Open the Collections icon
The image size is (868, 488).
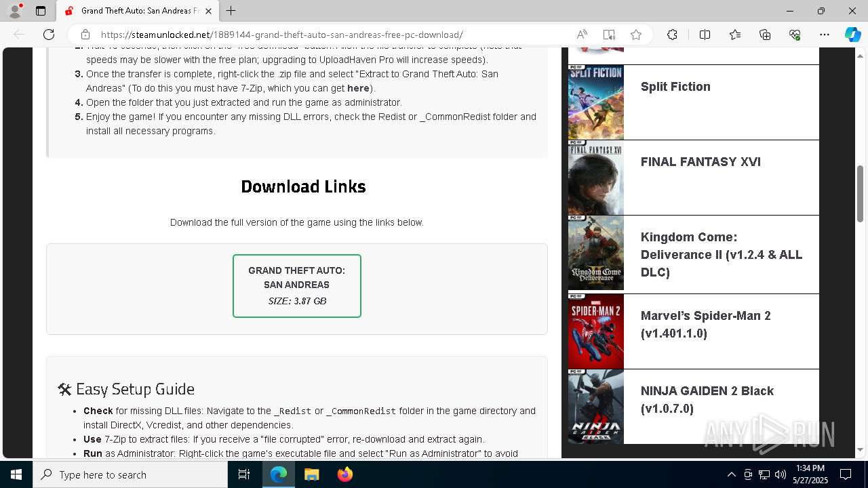point(765,35)
